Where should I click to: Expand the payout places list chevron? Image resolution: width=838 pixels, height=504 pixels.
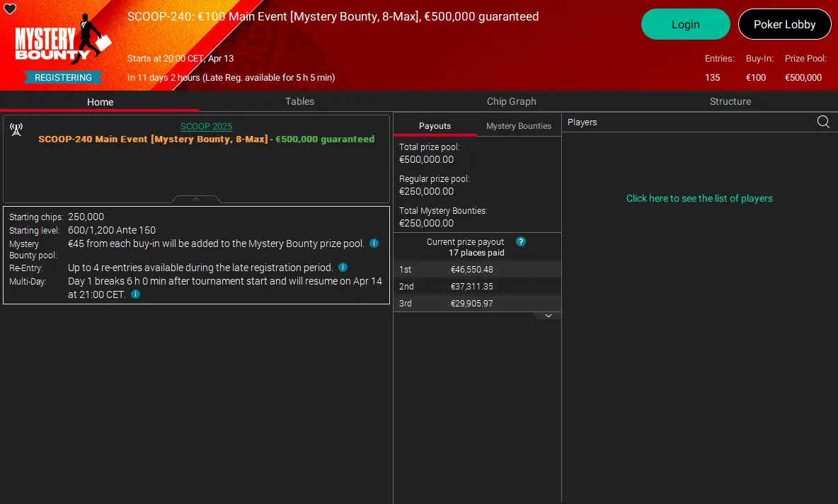tap(549, 316)
